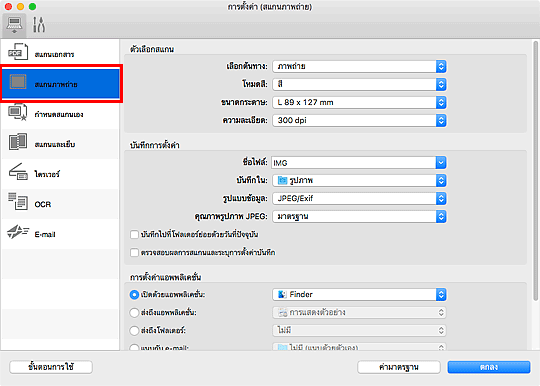
Task: Switch to สแกนเอกสาร document scan item
Action: click(x=60, y=54)
